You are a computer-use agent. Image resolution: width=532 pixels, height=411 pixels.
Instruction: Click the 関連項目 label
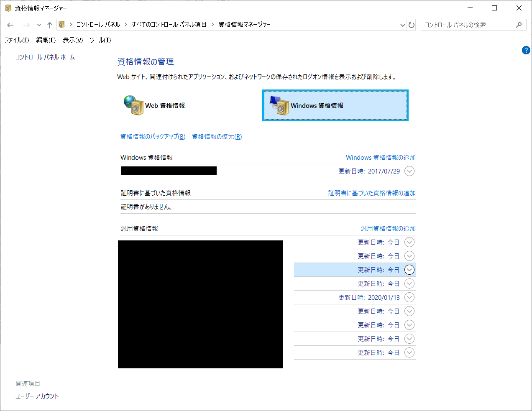click(28, 384)
